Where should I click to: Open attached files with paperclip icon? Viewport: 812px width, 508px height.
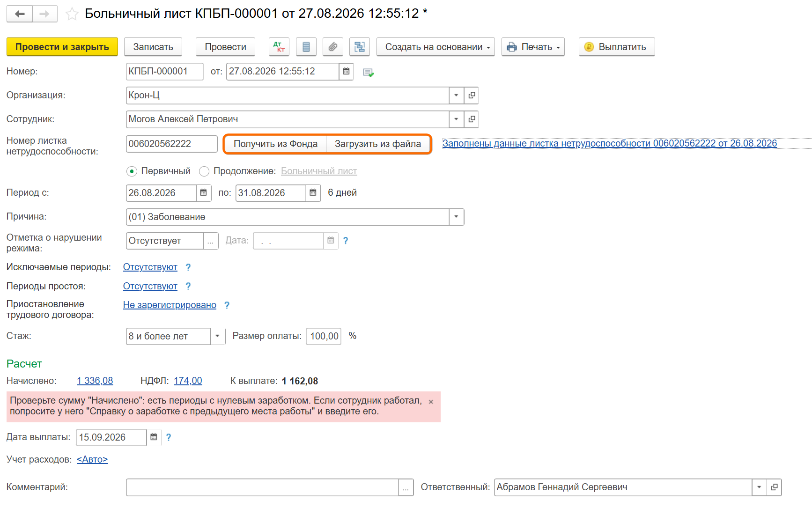tap(333, 47)
